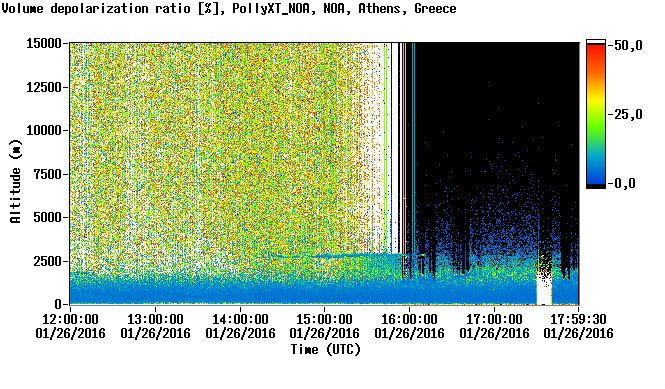
Task: Select the 16:00:00 time axis label
Action: point(409,319)
